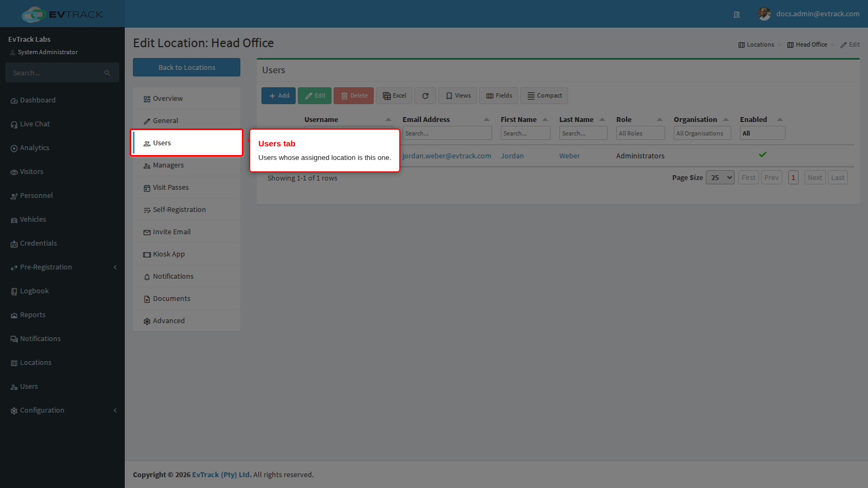Open the EvTrack (Pty) Ltd. footer link
Image resolution: width=868 pixels, height=488 pixels.
(x=222, y=475)
